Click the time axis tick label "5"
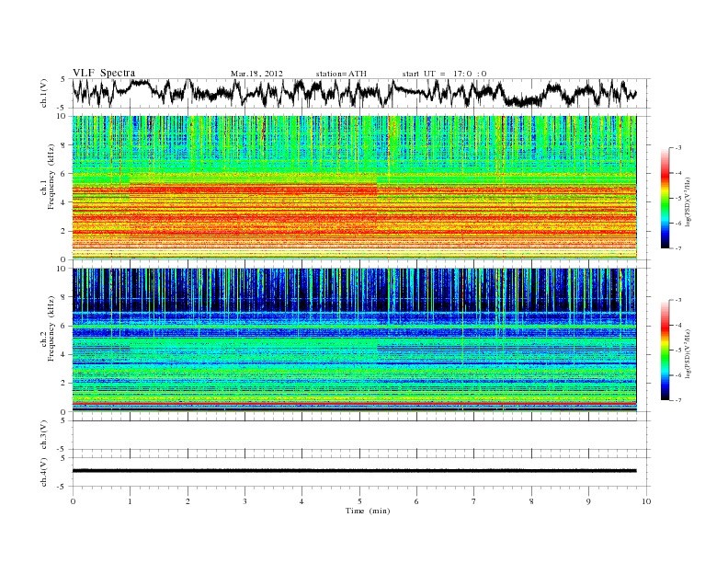This screenshot has width=728, height=563. coord(359,501)
